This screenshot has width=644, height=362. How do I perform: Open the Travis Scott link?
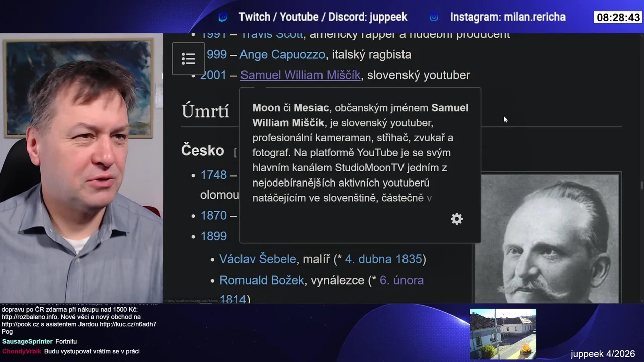272,35
